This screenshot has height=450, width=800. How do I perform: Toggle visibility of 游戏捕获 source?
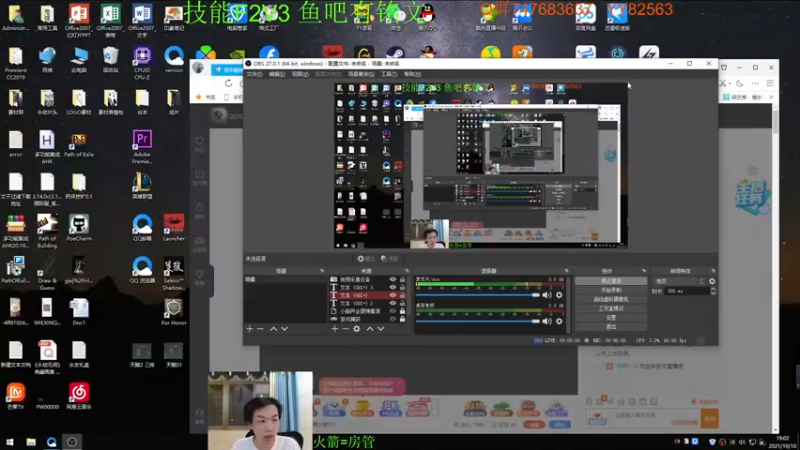(392, 319)
